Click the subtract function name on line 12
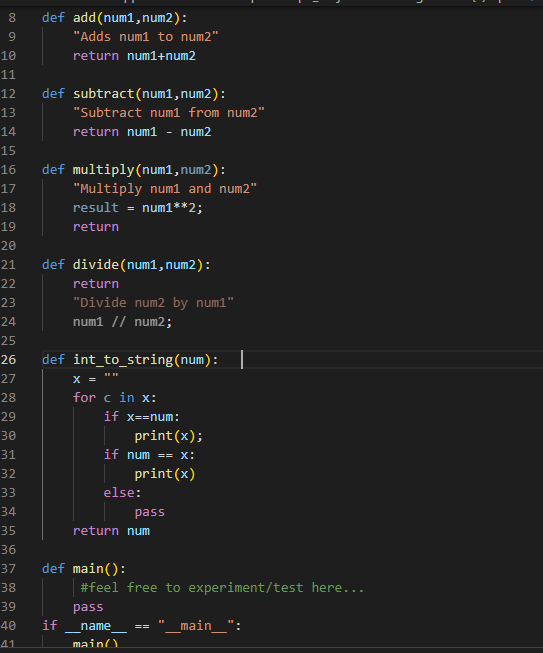 (x=104, y=94)
